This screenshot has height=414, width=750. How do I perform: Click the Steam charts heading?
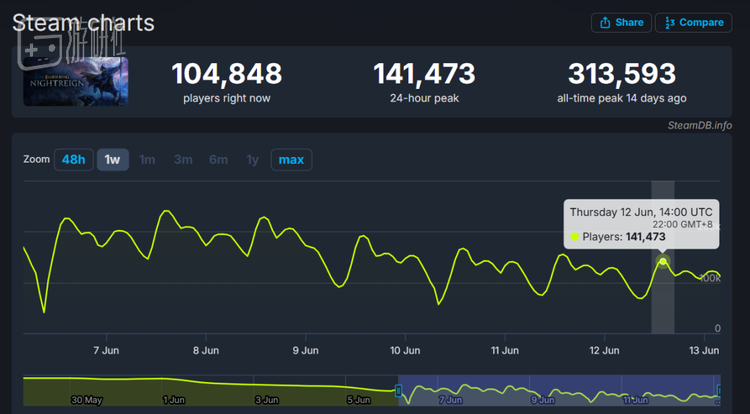tap(83, 23)
